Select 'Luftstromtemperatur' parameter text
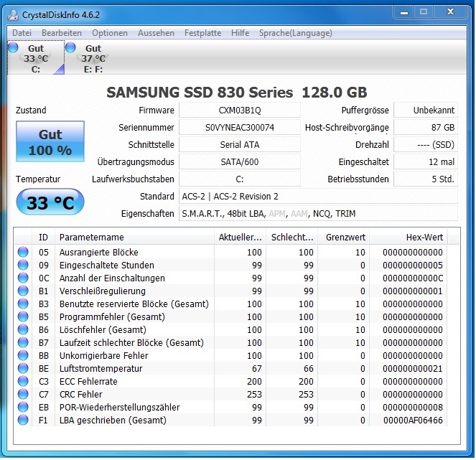This screenshot has width=476, height=460. 101,368
